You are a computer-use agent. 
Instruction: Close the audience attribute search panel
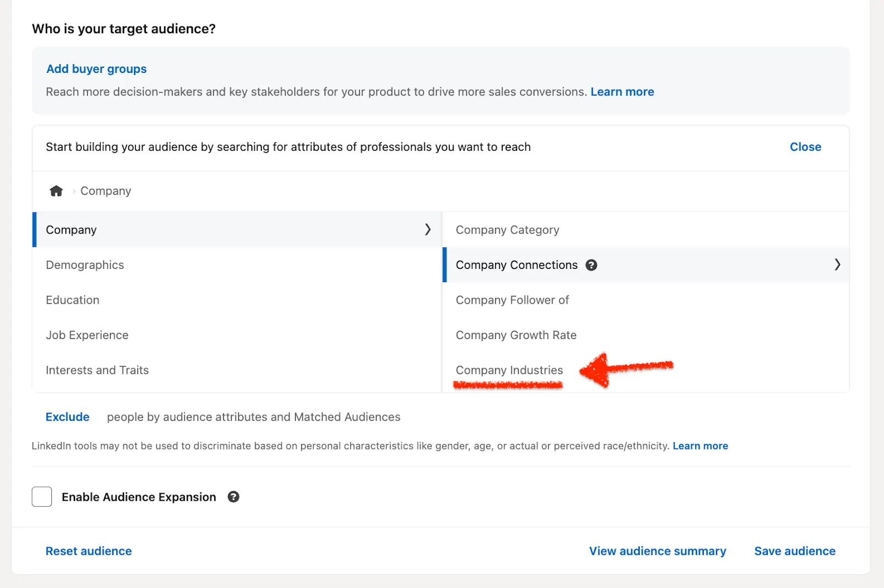805,147
